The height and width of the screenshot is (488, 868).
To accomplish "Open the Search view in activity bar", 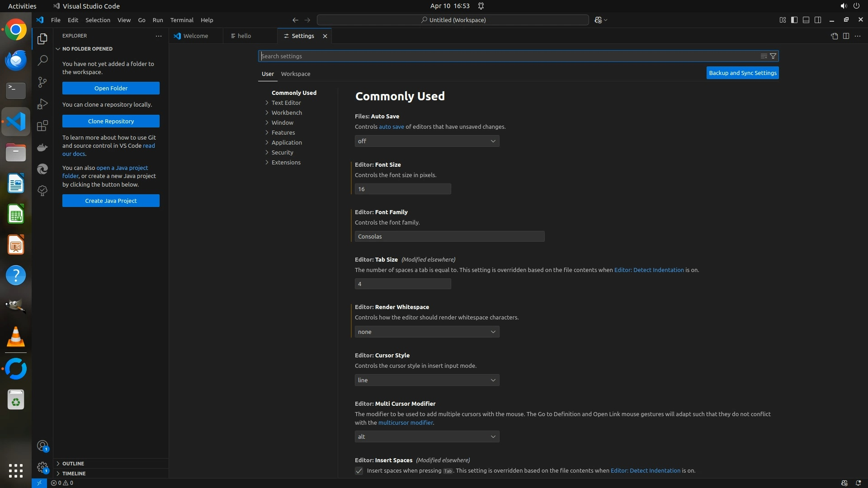I will pos(42,60).
